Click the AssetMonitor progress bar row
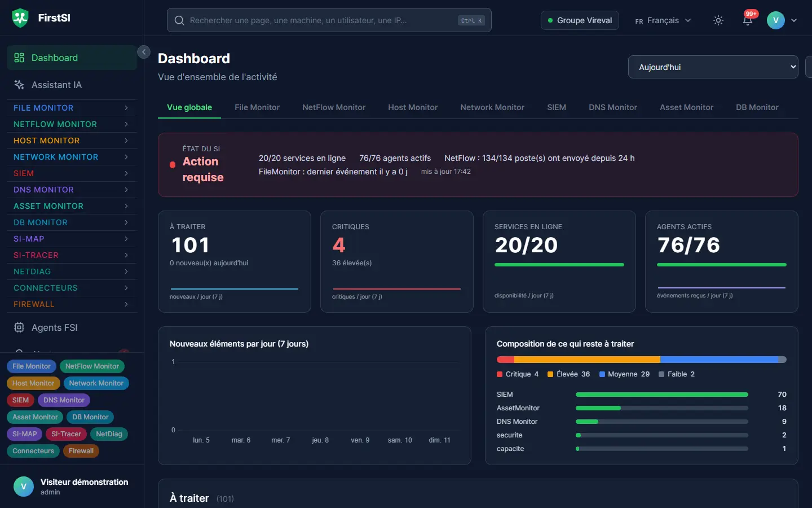Screen dimensions: 812x508 coord(642,408)
